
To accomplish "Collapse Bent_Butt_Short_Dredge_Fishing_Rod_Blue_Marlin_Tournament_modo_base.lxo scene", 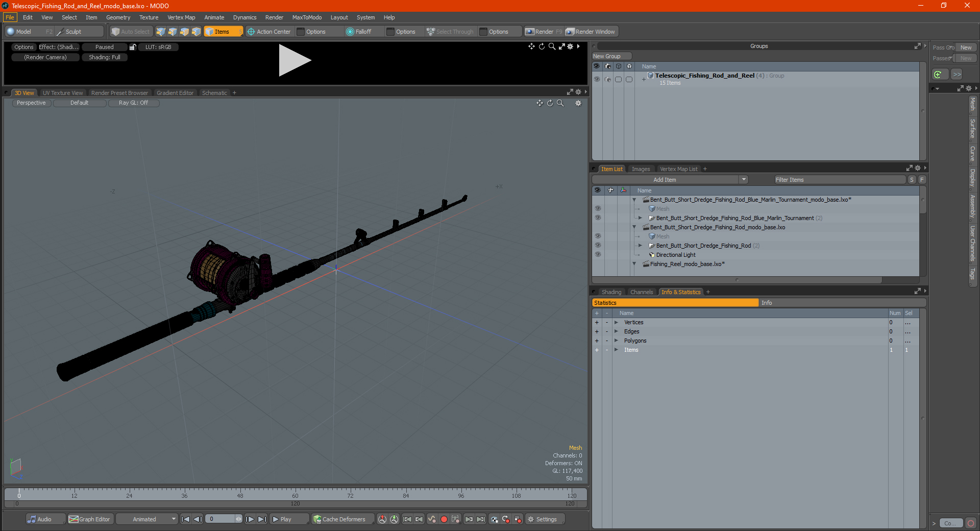I will 634,200.
